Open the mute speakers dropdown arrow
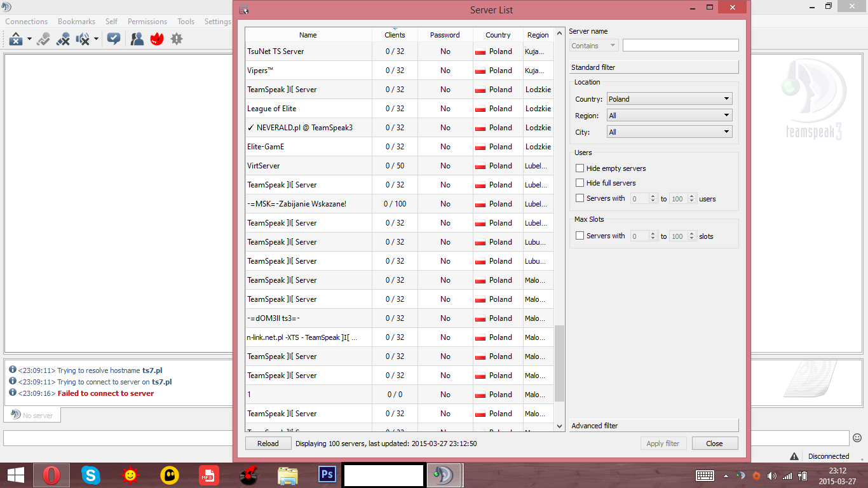The width and height of the screenshot is (868, 488). [x=96, y=39]
